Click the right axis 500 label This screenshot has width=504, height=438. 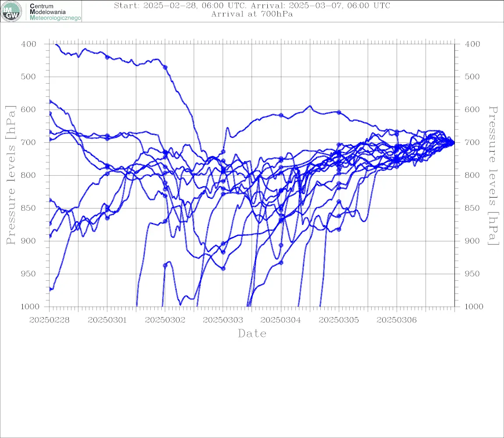[472, 77]
